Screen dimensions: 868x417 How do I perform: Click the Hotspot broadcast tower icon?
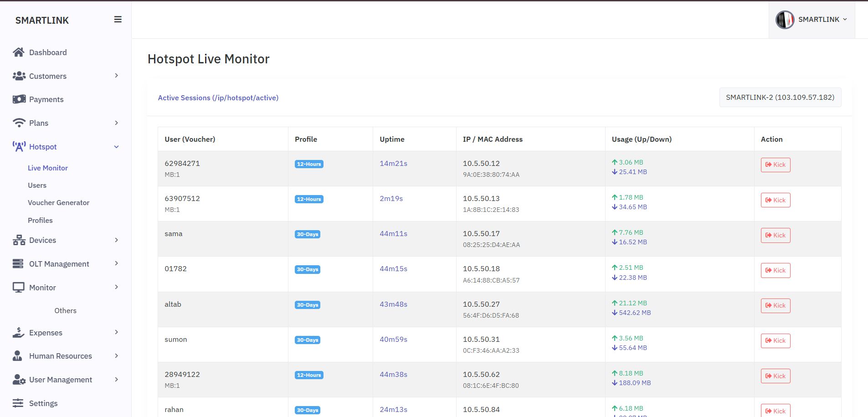pos(19,147)
